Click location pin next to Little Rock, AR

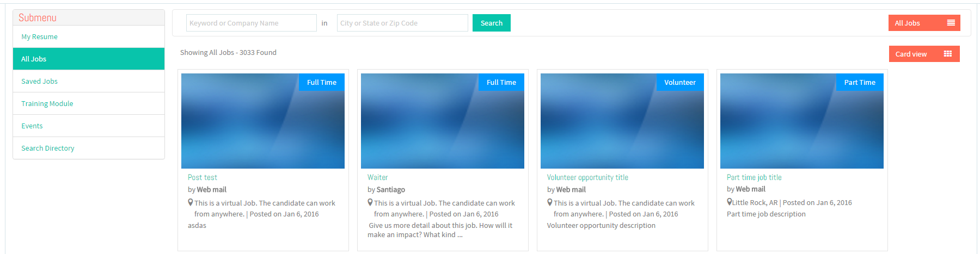point(730,202)
